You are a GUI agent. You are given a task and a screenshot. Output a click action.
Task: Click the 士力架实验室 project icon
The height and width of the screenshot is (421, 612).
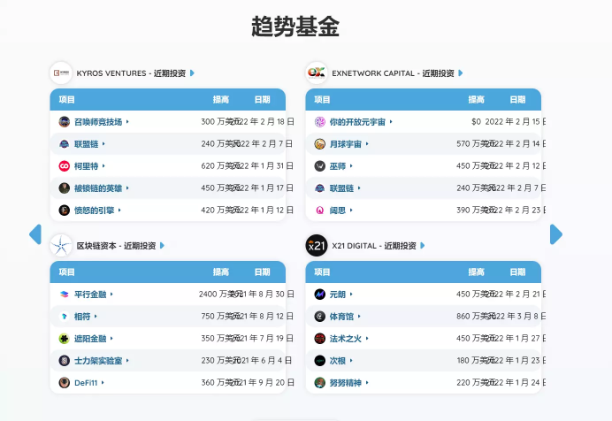pos(64,361)
